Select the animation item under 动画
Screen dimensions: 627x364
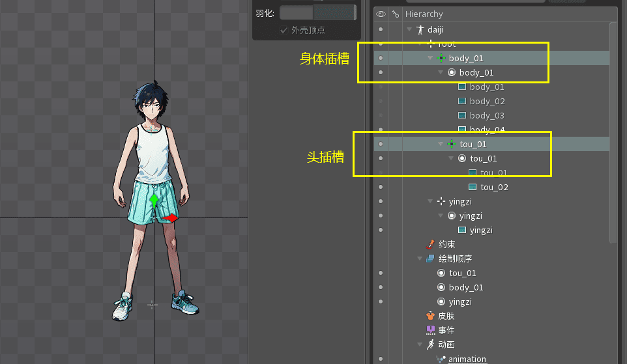[467, 359]
